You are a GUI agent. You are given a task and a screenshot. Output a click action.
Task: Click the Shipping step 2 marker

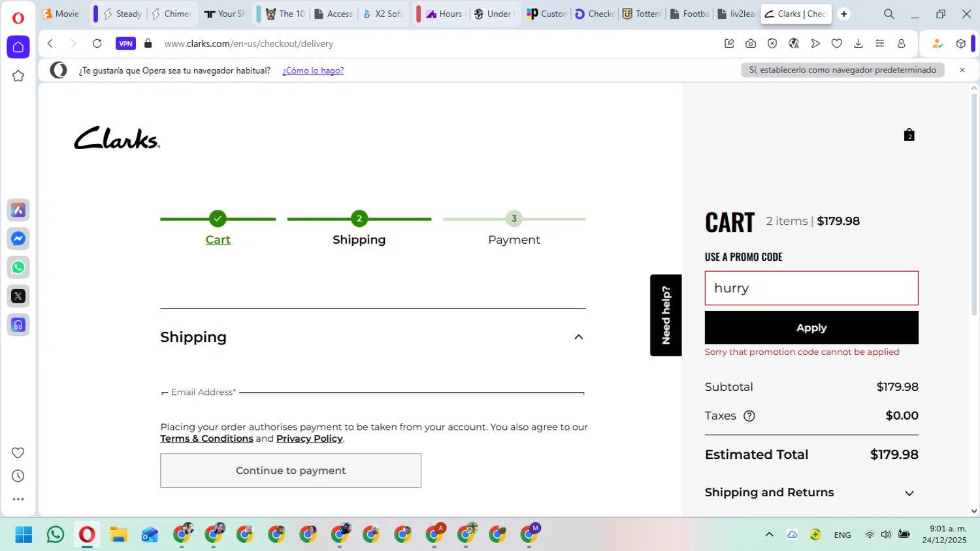point(359,218)
